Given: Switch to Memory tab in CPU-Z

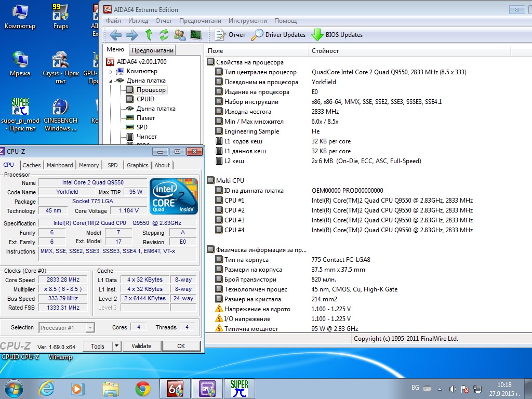Looking at the screenshot, I should [x=89, y=165].
